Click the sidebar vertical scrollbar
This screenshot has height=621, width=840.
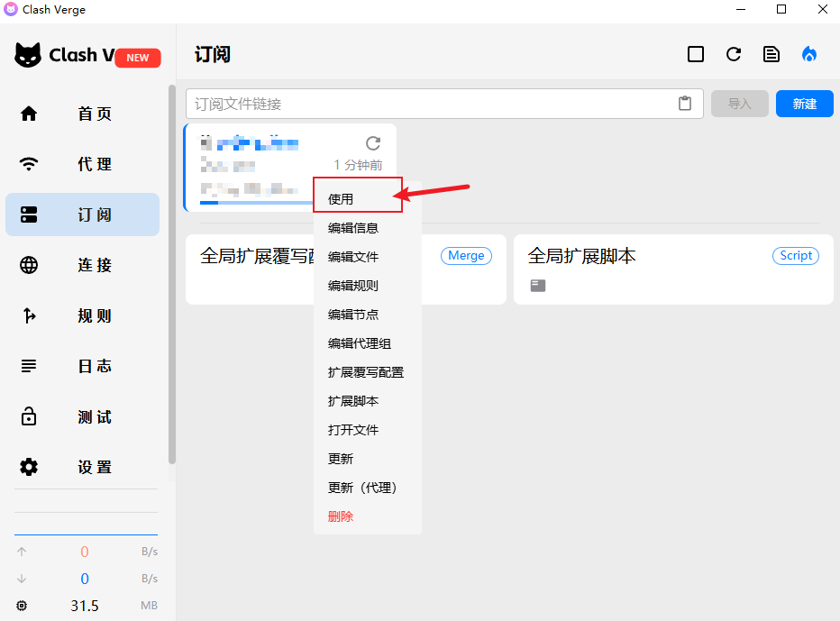pos(171,270)
